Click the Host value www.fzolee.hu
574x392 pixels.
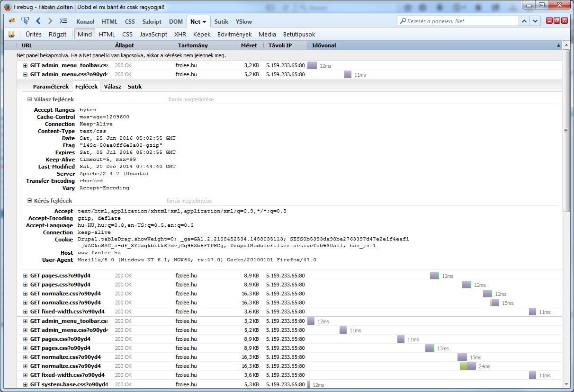tap(99, 253)
